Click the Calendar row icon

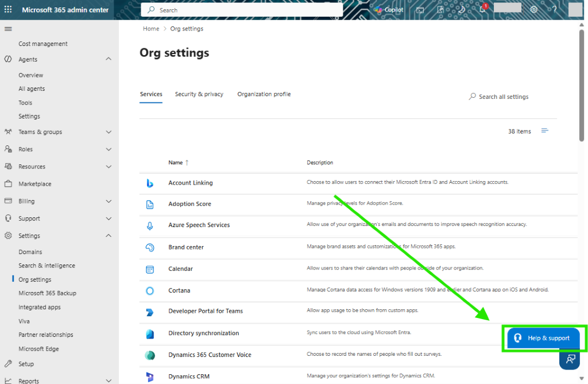click(x=150, y=269)
